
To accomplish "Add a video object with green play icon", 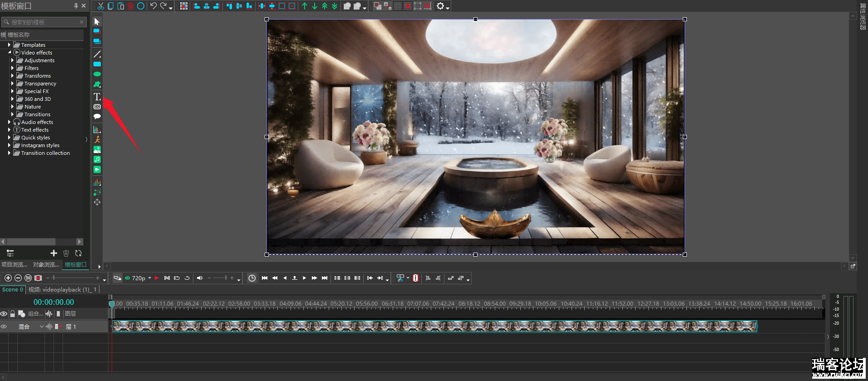I will point(97,169).
